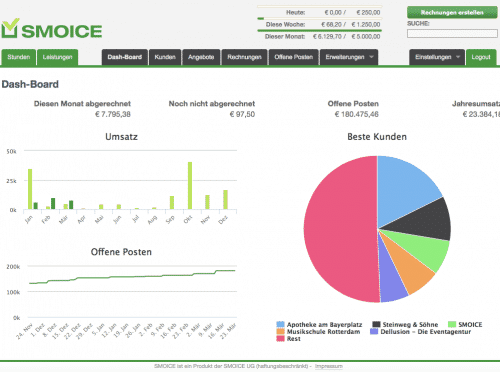The image size is (500, 372).
Task: Toggle the SMOICE green legend swatch
Action: (452, 324)
